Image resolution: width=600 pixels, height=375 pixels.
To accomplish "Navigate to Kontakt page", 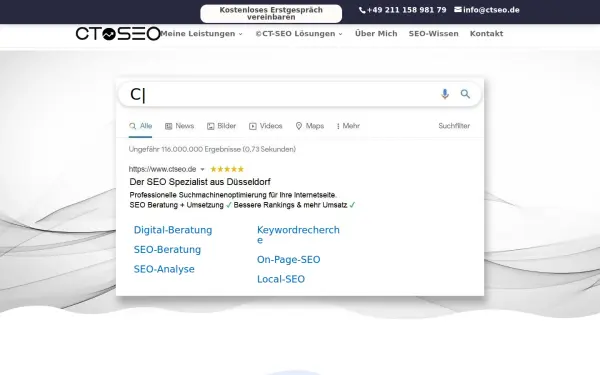I will (x=486, y=34).
